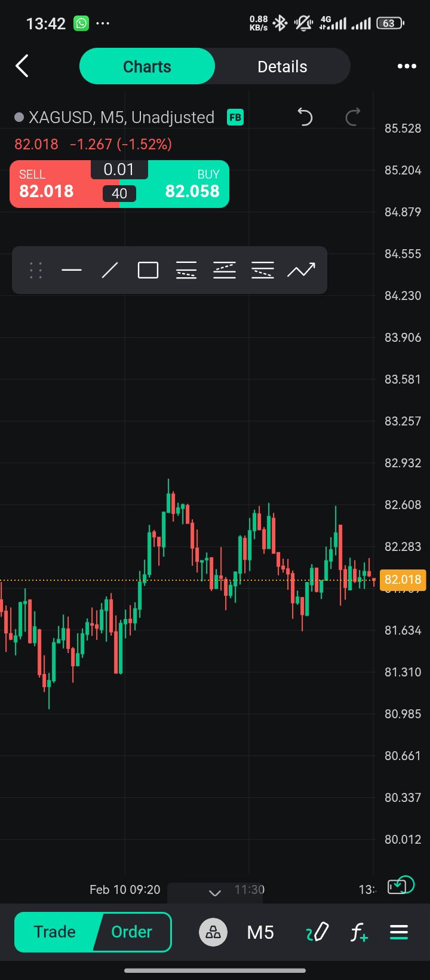Switch to the Details tab
The image size is (430, 980).
tap(282, 66)
